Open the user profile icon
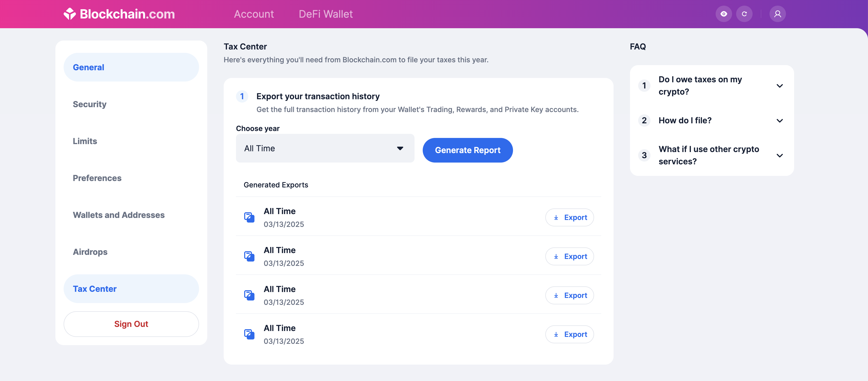The height and width of the screenshot is (381, 868). (777, 14)
